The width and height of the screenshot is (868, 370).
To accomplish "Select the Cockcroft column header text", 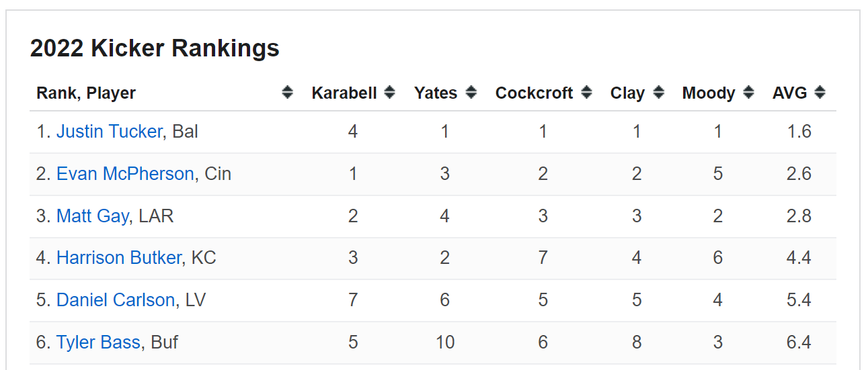I will click(x=535, y=93).
